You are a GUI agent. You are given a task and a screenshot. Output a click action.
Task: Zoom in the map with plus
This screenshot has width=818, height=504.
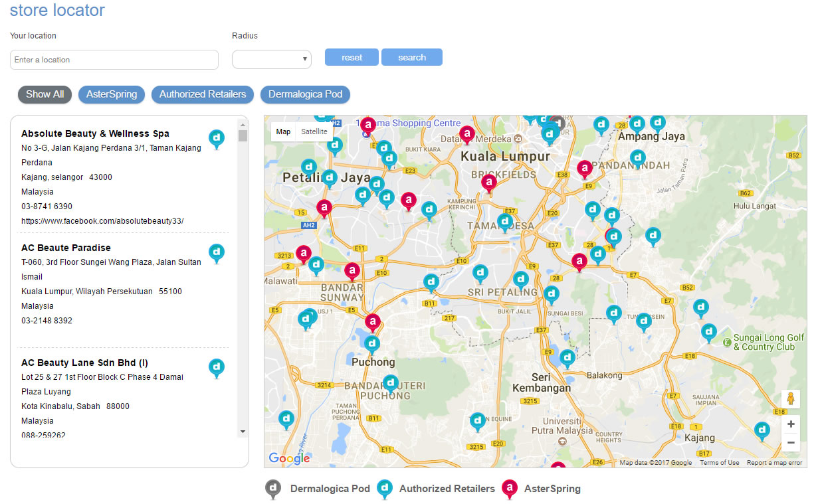pyautogui.click(x=791, y=424)
